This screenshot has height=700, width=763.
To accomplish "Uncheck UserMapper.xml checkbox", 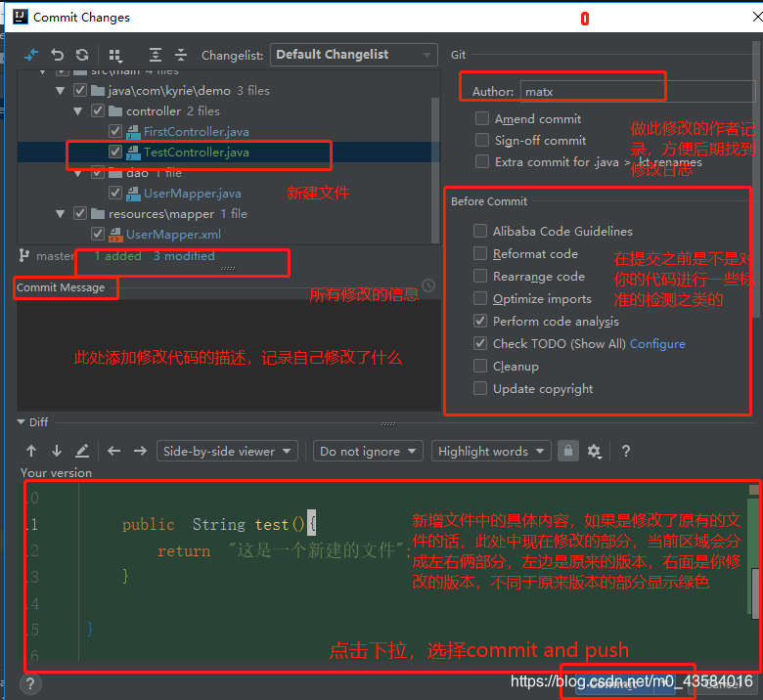I will pos(97,234).
